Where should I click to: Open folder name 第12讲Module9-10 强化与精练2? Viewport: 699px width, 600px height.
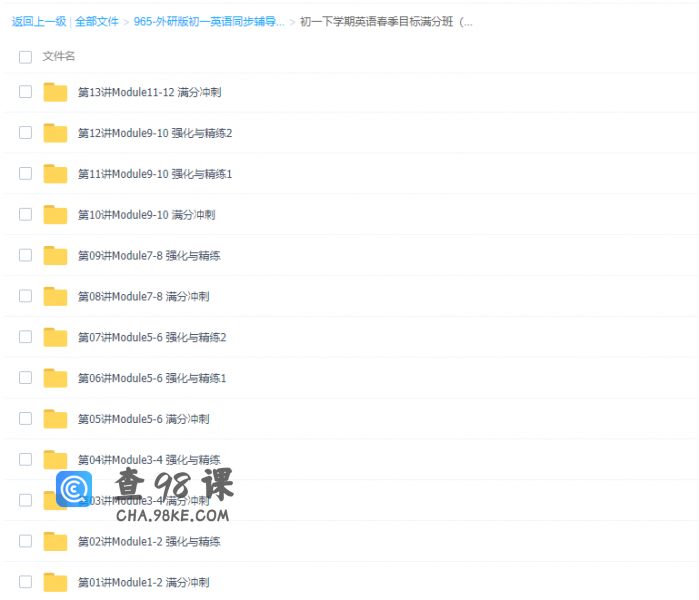tap(155, 133)
